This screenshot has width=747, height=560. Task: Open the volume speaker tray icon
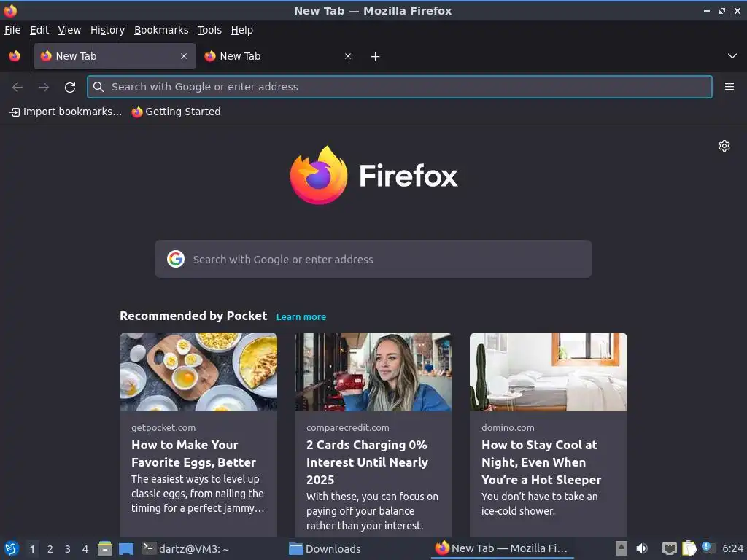coord(642,548)
